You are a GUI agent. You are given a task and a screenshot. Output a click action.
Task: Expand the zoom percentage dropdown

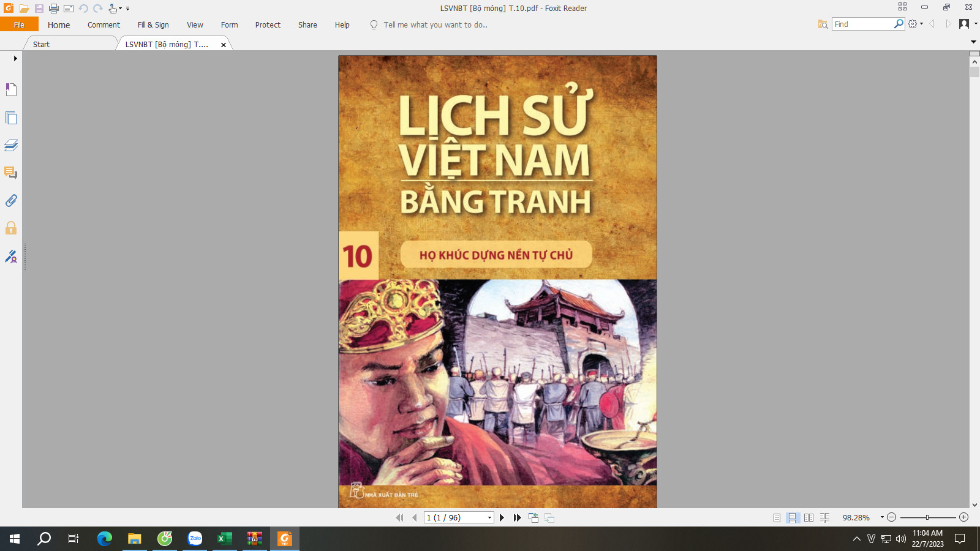[x=882, y=517]
